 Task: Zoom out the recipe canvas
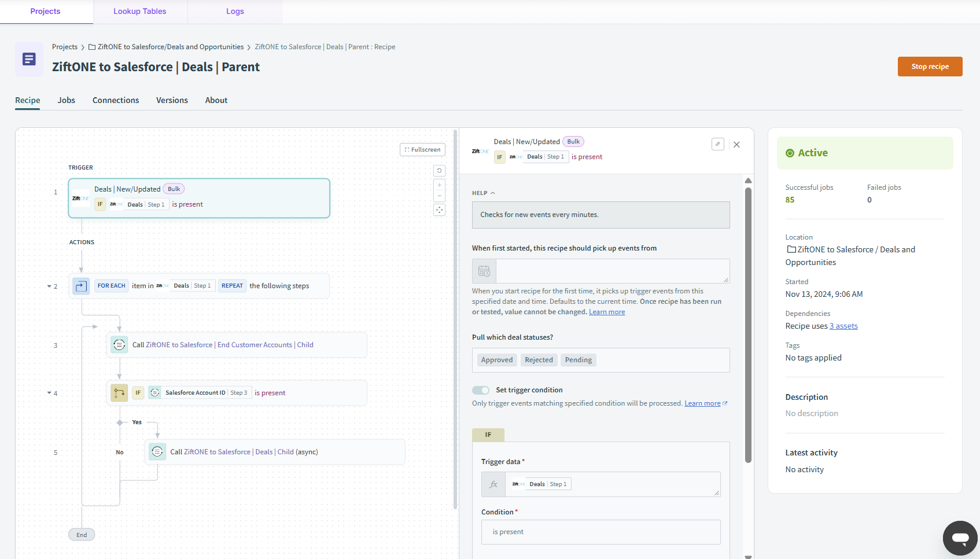(x=440, y=196)
